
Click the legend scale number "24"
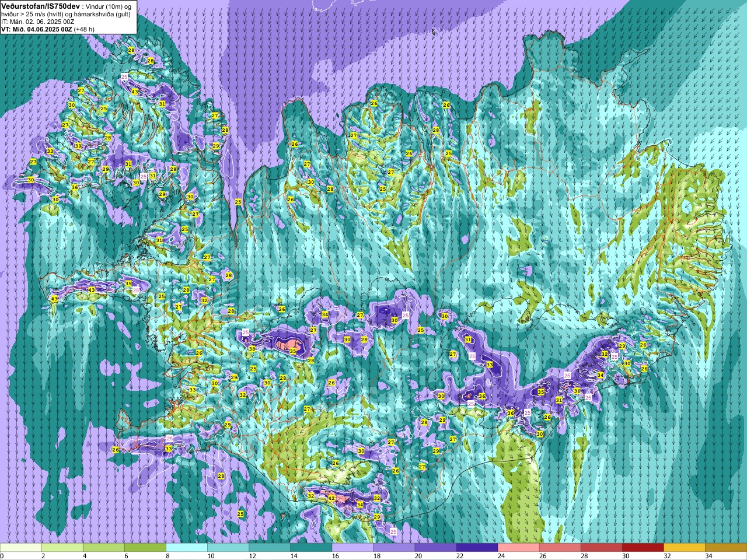pos(500,556)
